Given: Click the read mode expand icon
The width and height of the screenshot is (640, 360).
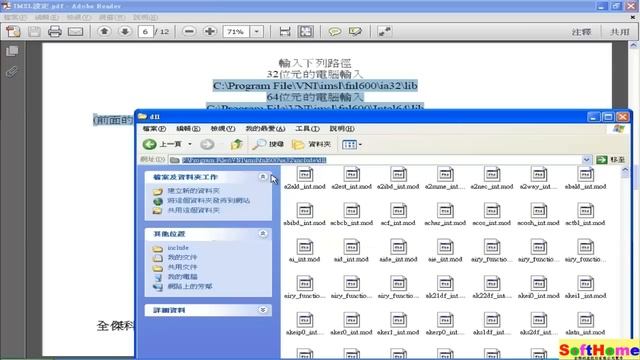Looking at the screenshot, I should [x=384, y=31].
